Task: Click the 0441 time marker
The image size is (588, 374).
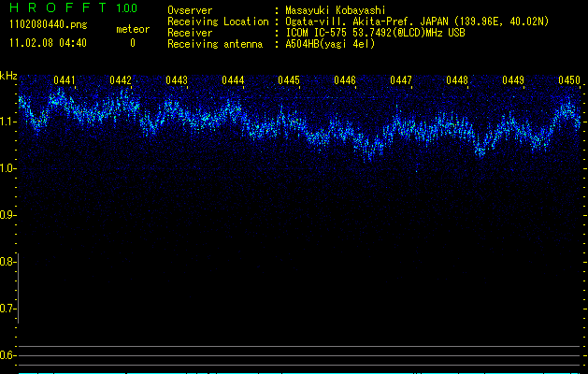Action: pyautogui.click(x=65, y=81)
